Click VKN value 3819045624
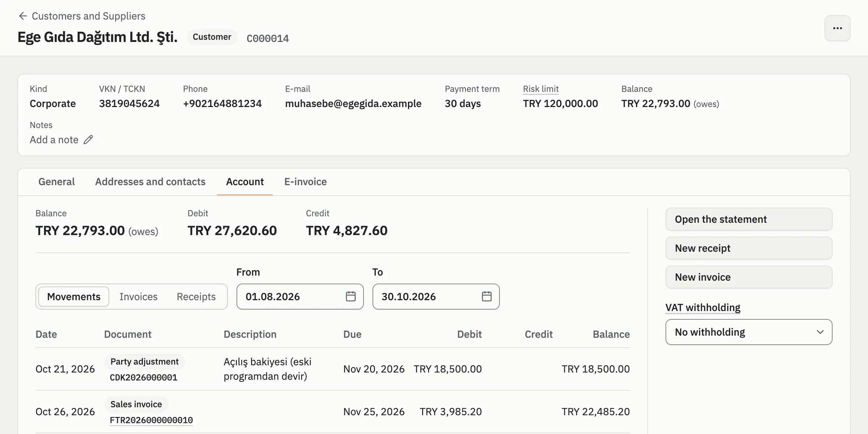Viewport: 868px width, 434px height. click(129, 103)
